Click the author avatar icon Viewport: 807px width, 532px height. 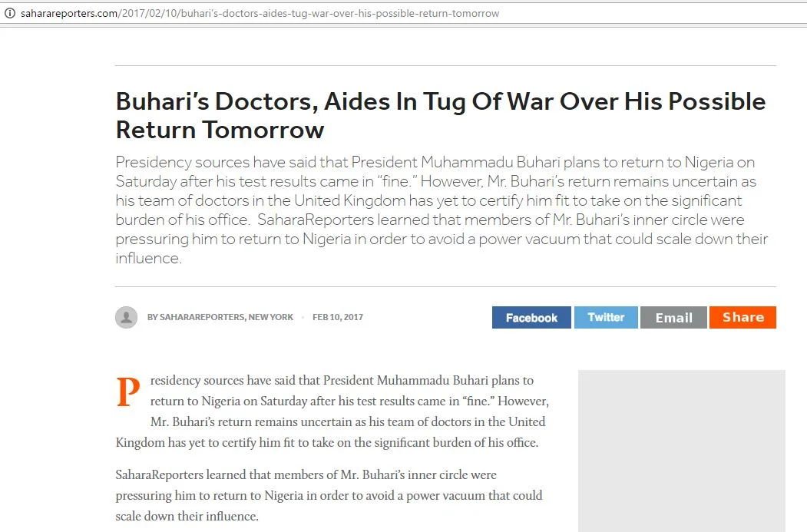tap(126, 318)
